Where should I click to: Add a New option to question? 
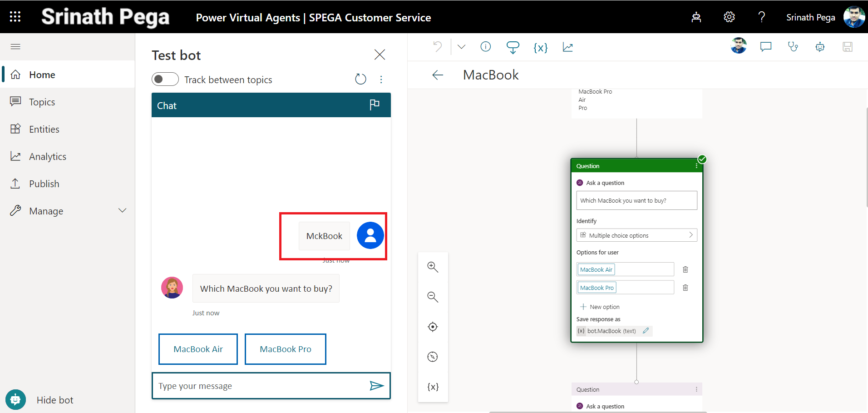click(600, 307)
